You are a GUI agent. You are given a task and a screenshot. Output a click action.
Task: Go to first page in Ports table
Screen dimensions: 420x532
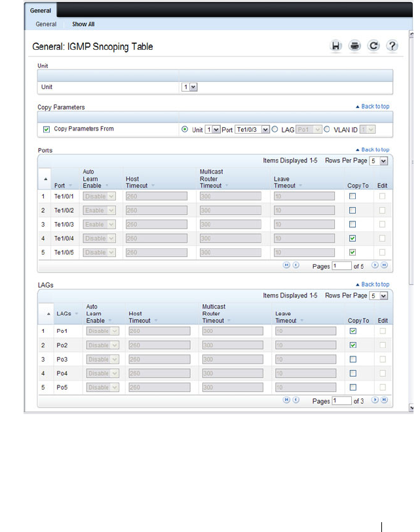point(287,265)
